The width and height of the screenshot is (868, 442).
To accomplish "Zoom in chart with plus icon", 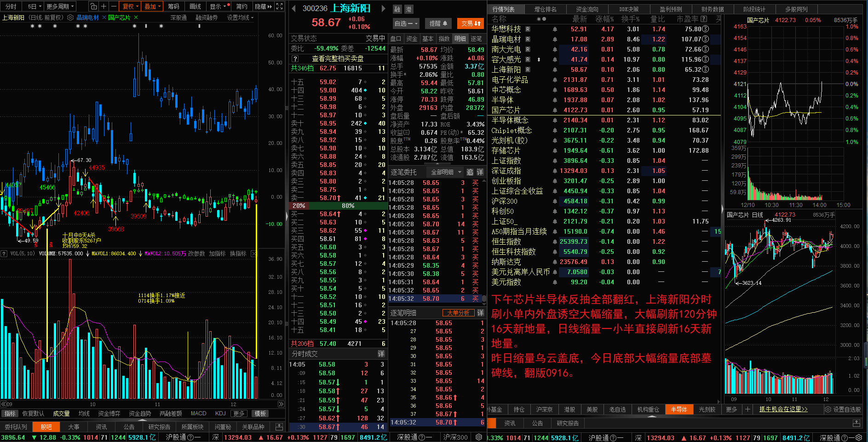I will pyautogui.click(x=104, y=6).
